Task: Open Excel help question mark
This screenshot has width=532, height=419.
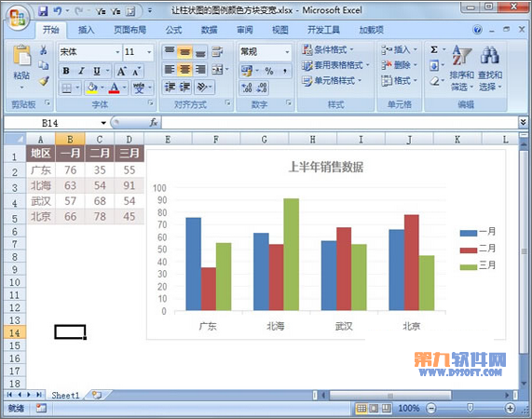Action: tap(477, 30)
